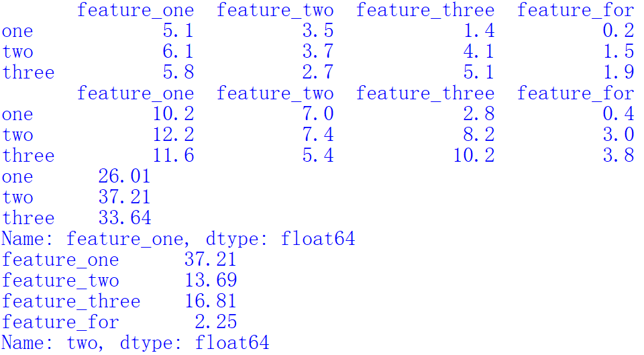Click the first feature_three column header
Viewport: 644px width, 355px height.
point(425,10)
